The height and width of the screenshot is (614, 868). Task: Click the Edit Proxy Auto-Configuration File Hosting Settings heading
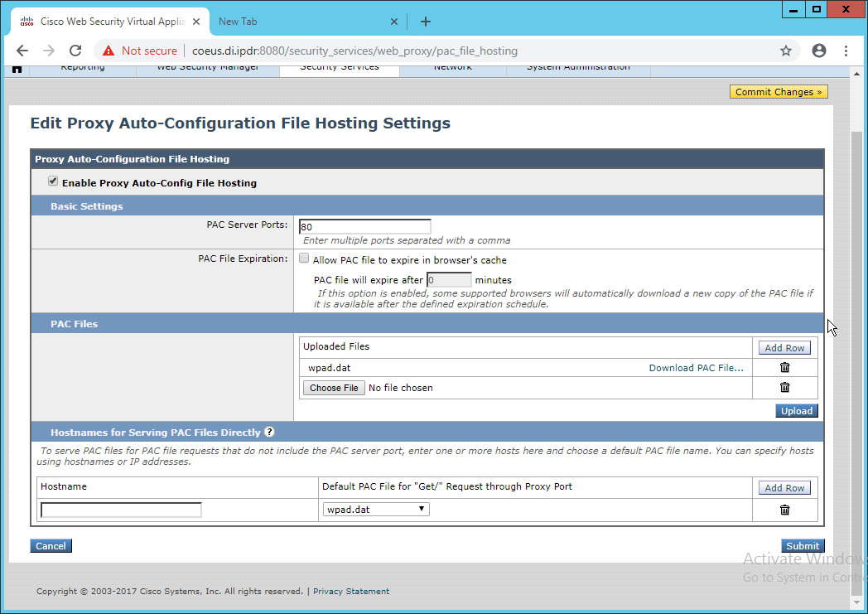click(240, 123)
